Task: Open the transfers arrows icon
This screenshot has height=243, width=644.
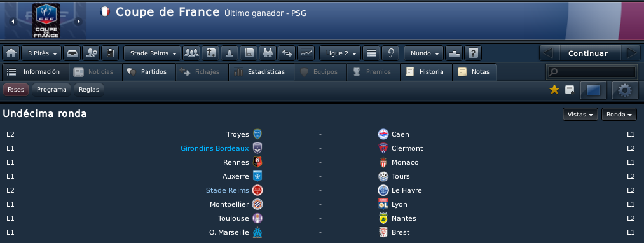Action: tap(287, 53)
